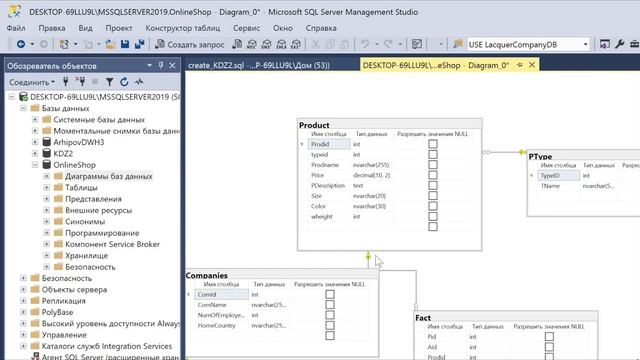The width and height of the screenshot is (640, 360).
Task: Toggle allow NULL for Prodname column
Action: point(433,164)
